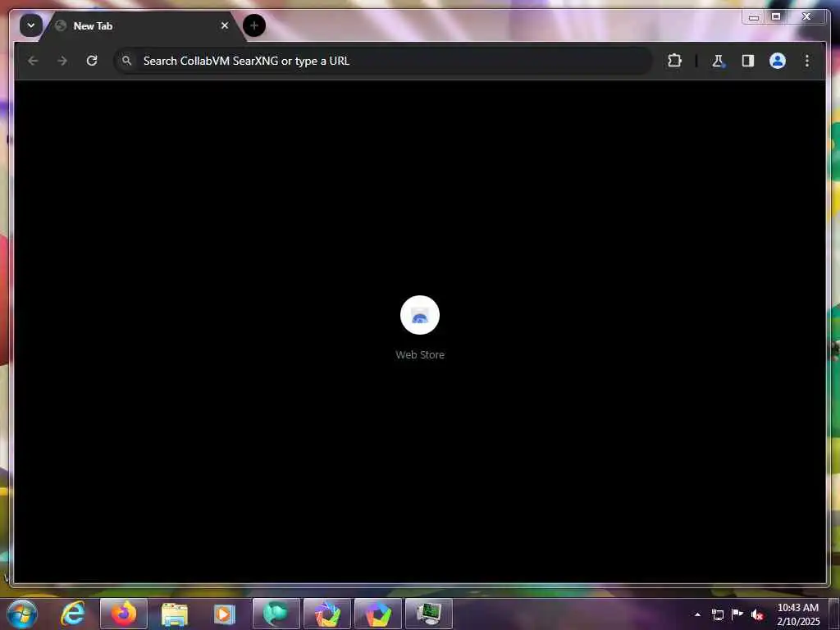840x630 pixels.
Task: Open Windows Explorer folder icon
Action: click(x=175, y=614)
